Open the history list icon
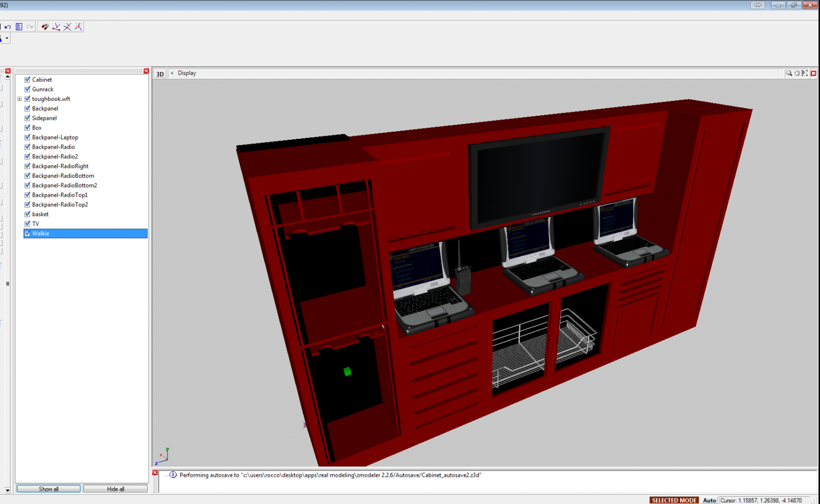 point(19,27)
